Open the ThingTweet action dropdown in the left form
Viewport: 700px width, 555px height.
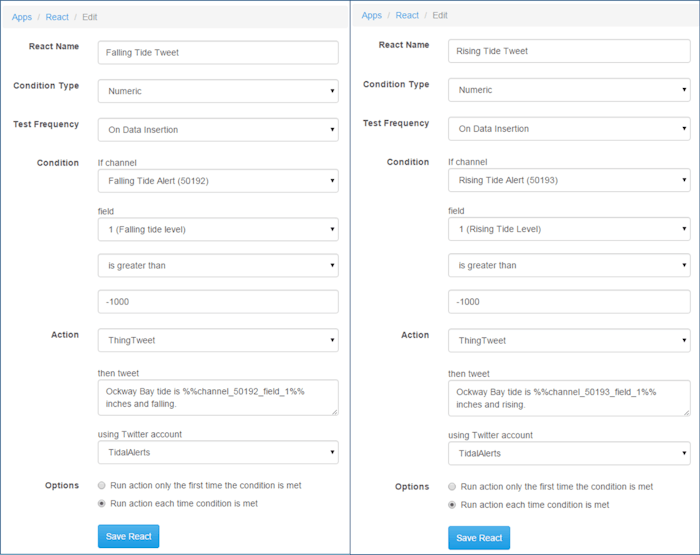pos(217,341)
